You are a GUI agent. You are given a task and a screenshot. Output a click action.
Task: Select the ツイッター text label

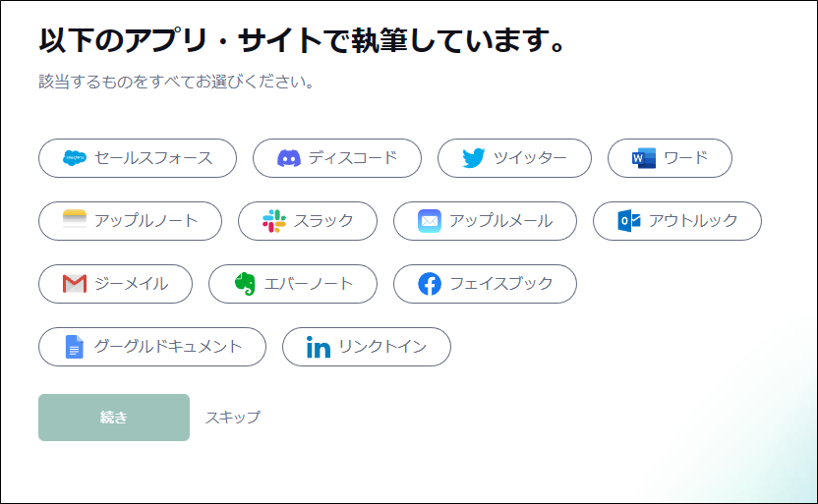pos(530,158)
